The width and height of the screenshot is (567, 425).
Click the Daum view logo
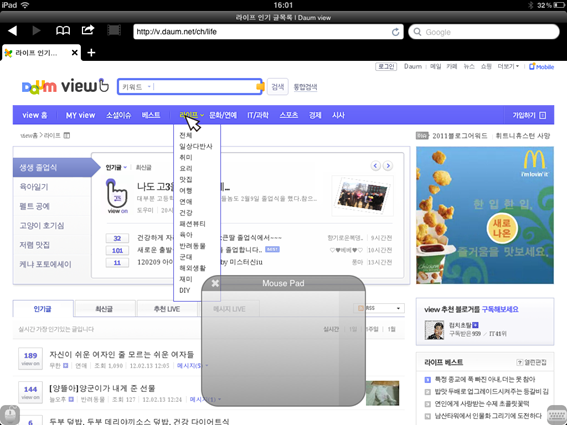[x=65, y=86]
